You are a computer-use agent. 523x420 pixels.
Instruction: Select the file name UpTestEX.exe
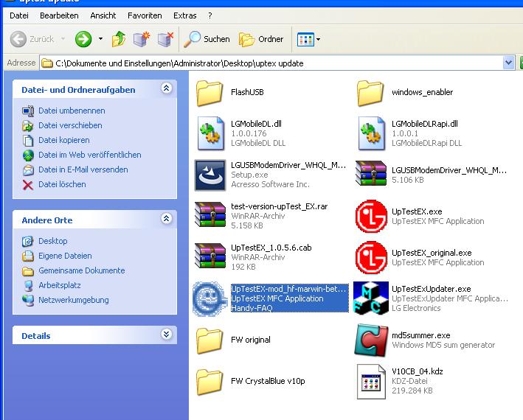[417, 211]
